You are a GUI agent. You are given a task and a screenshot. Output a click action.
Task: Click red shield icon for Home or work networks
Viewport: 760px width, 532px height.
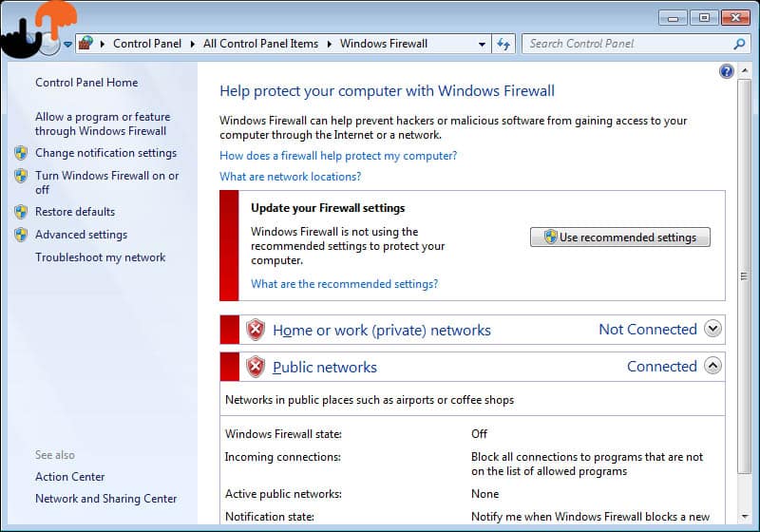pos(256,330)
